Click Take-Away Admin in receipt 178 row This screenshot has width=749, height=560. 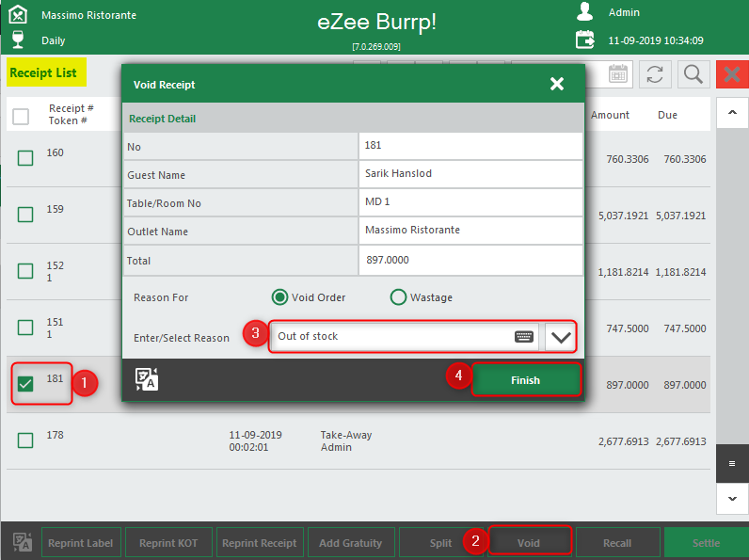346,441
